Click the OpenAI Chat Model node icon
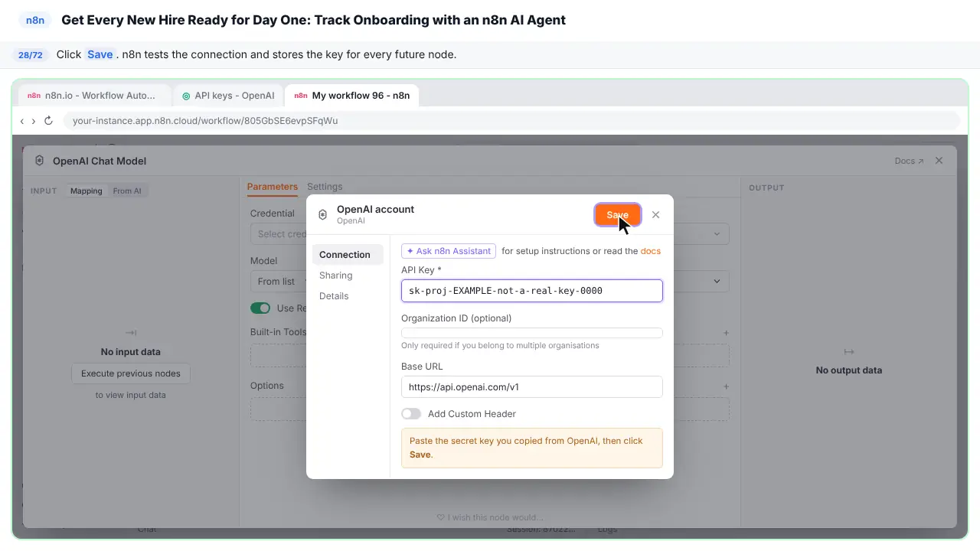 pyautogui.click(x=39, y=161)
